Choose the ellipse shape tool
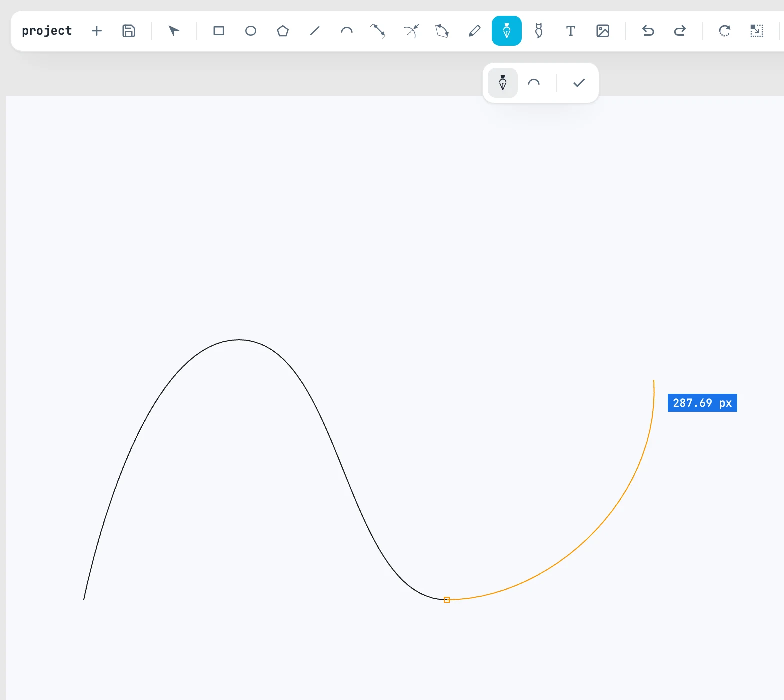Image resolution: width=784 pixels, height=700 pixels. 251,31
